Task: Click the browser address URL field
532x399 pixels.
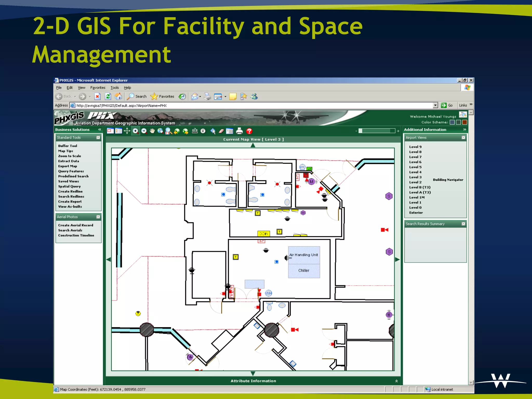Action: (x=254, y=105)
